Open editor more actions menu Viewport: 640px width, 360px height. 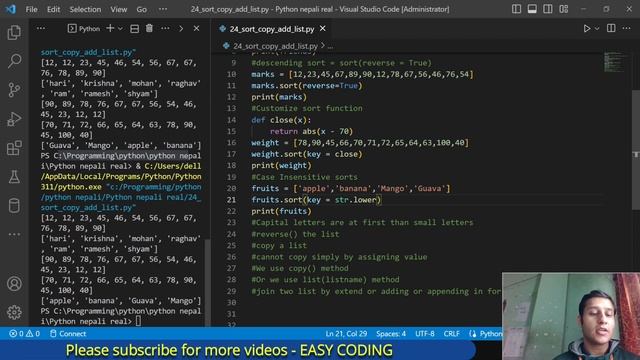pyautogui.click(x=627, y=28)
